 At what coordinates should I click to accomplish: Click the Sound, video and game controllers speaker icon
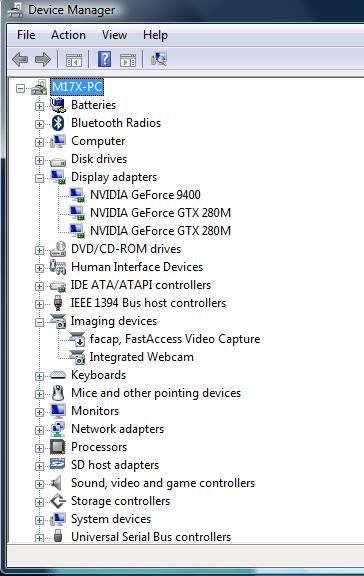tap(57, 483)
